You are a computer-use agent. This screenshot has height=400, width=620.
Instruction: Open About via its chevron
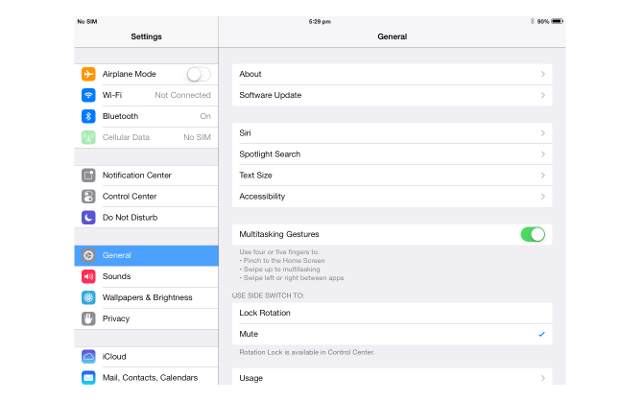[x=543, y=74]
